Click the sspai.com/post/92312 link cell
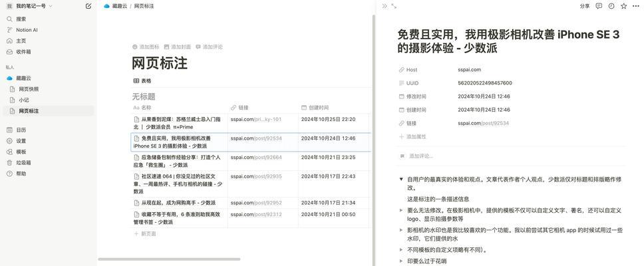 pos(256,214)
